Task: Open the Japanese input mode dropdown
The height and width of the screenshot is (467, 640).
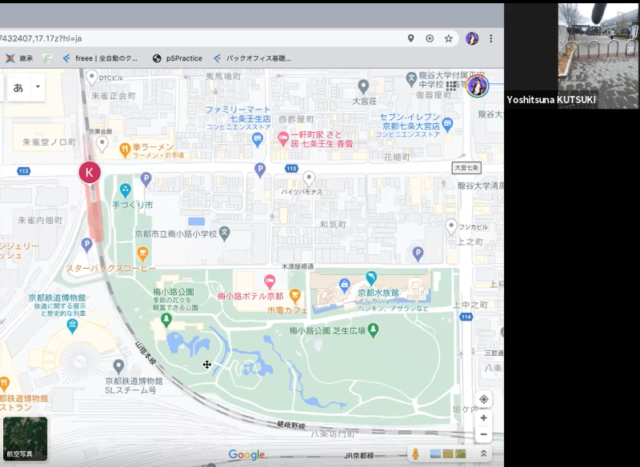Action: pos(26,88)
